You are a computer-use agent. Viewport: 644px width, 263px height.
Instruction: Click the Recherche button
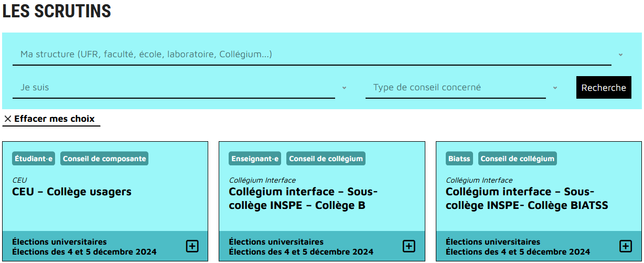tap(604, 88)
